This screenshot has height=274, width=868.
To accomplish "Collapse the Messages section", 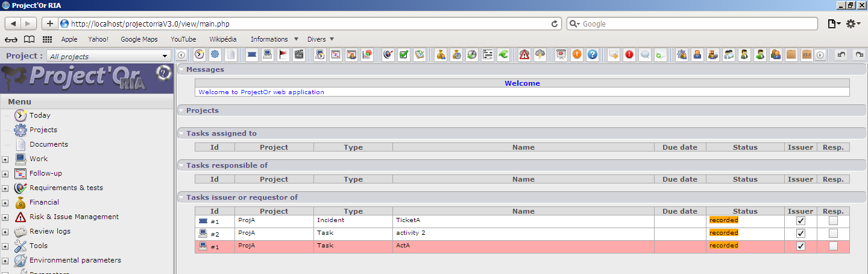I will [x=182, y=69].
